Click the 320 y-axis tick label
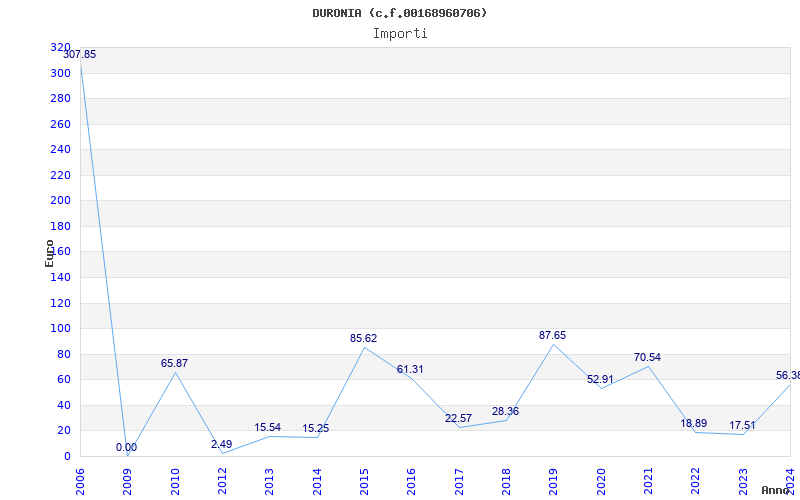Screen dimensions: 800x500 [60, 47]
